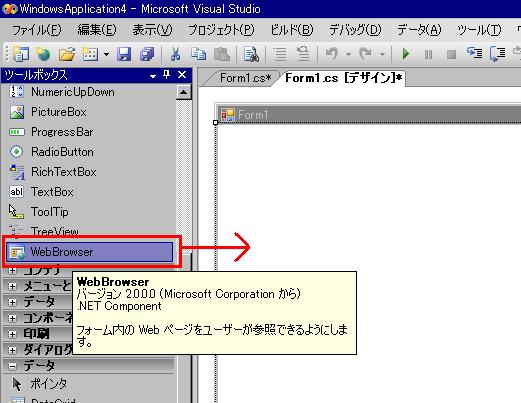Click the Uncomment lines toolbar icon

point(303,54)
